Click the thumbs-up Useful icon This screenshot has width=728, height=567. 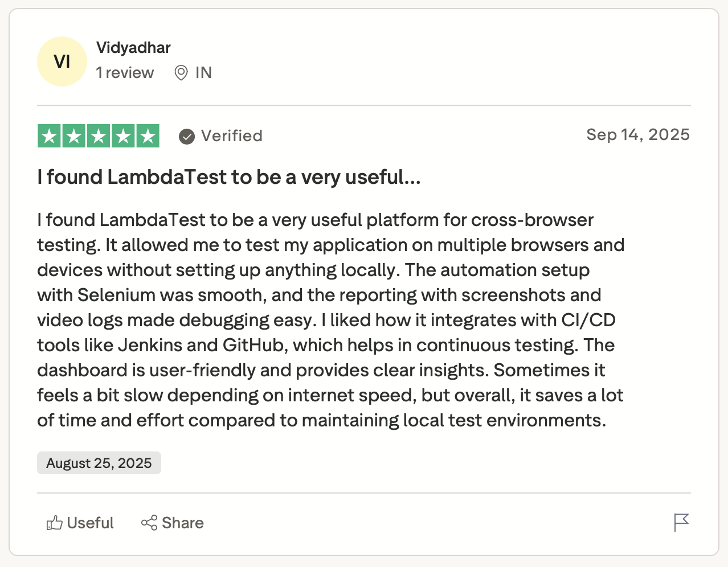point(54,523)
